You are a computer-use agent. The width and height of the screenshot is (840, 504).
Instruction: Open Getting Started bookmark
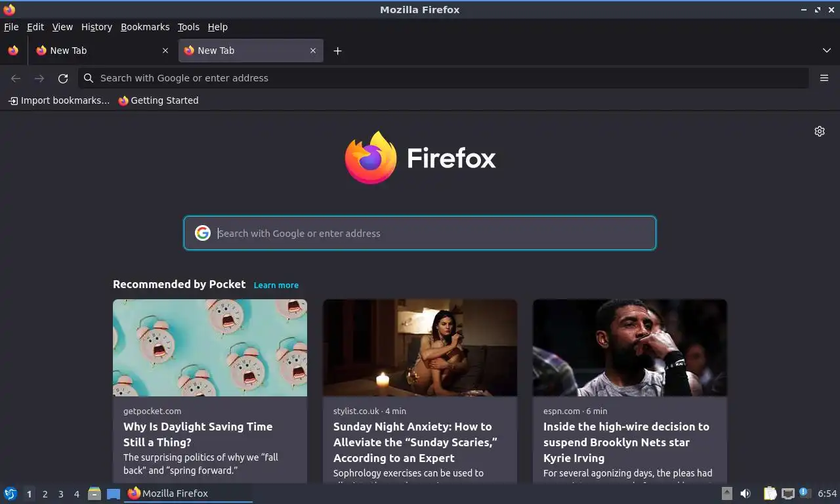(158, 100)
